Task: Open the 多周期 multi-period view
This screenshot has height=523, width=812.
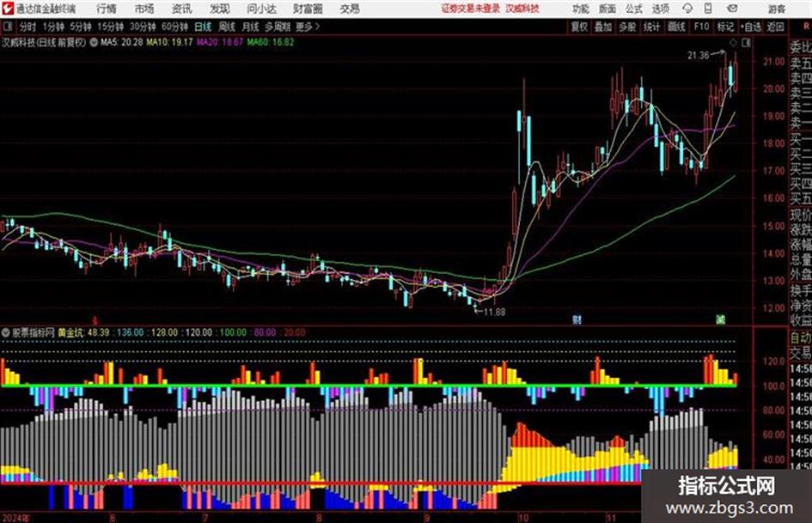Action: click(x=278, y=27)
